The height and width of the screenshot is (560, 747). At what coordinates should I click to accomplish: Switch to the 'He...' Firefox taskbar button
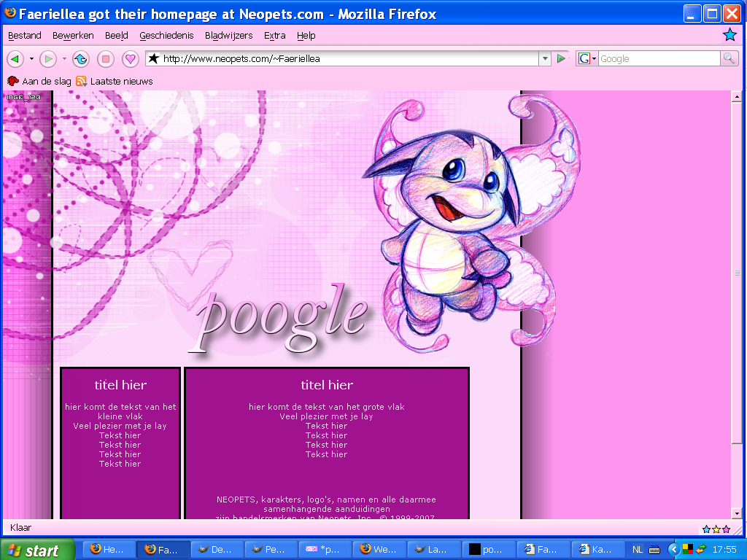109,550
